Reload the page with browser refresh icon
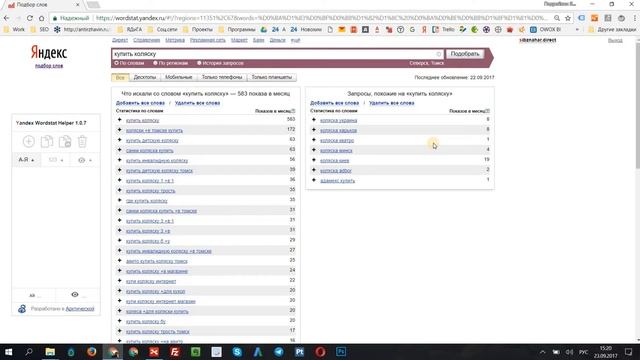640x360 pixels. point(29,18)
